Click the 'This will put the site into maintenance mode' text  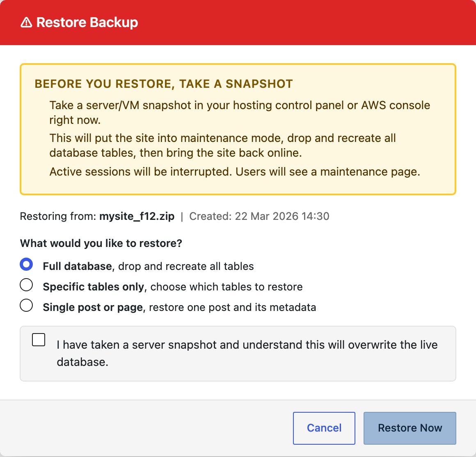222,145
